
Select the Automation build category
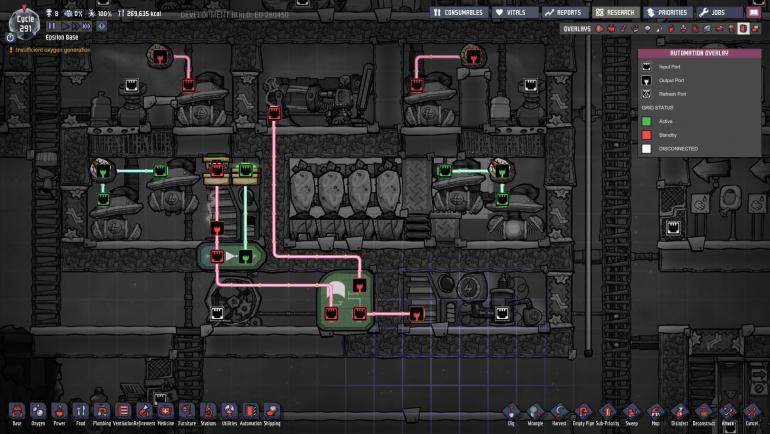pyautogui.click(x=250, y=411)
